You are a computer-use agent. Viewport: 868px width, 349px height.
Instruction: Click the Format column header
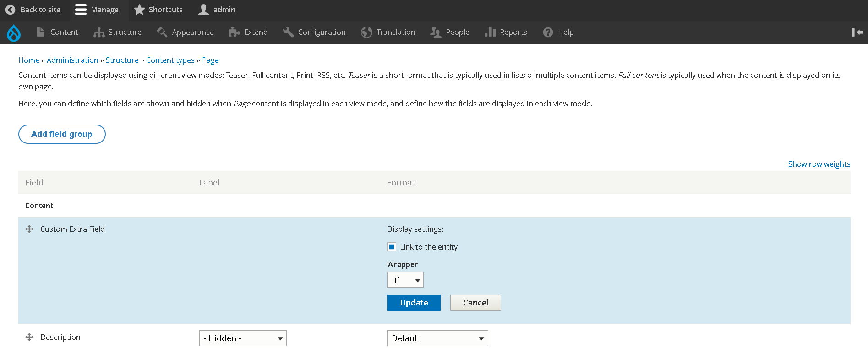click(x=401, y=183)
